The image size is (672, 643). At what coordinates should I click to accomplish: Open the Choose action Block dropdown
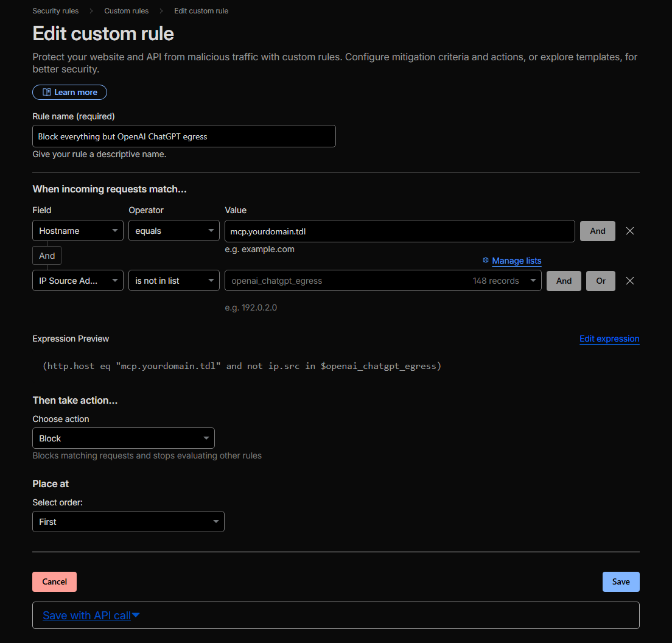click(124, 438)
